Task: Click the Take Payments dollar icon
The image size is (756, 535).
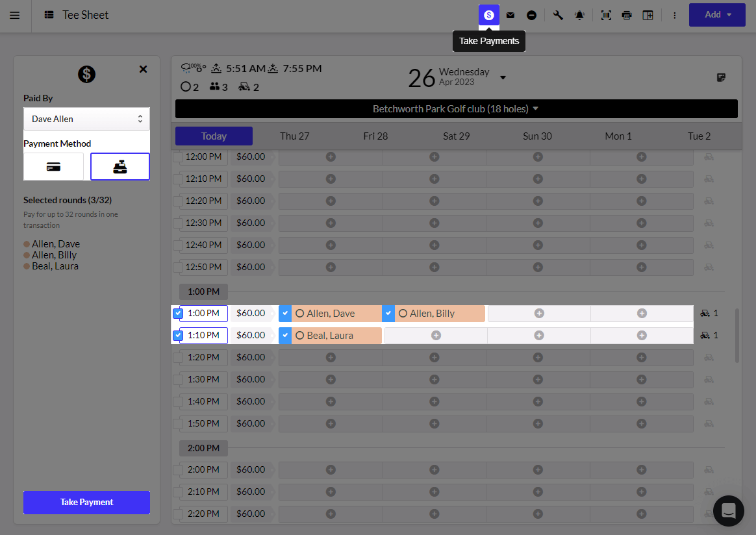Action: tap(489, 15)
